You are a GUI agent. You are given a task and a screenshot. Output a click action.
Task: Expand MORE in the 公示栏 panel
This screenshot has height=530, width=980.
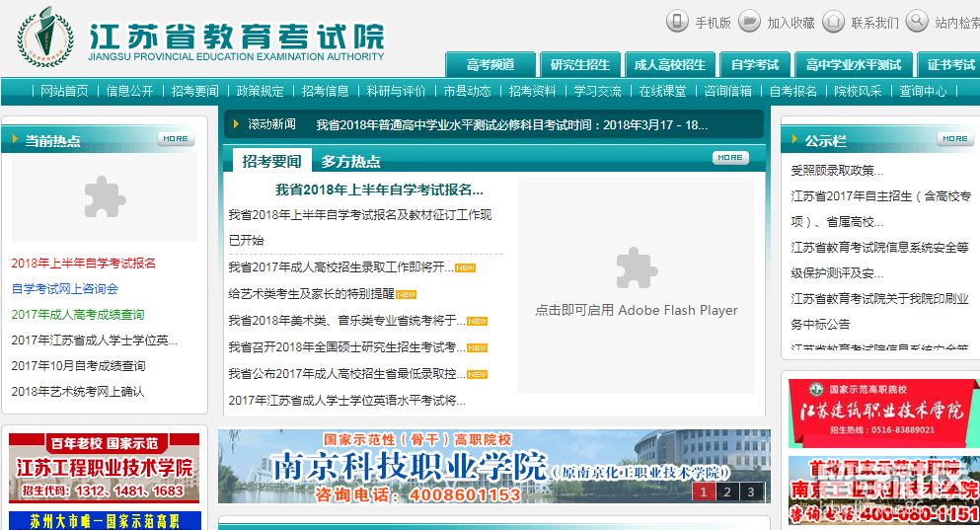pos(953,139)
